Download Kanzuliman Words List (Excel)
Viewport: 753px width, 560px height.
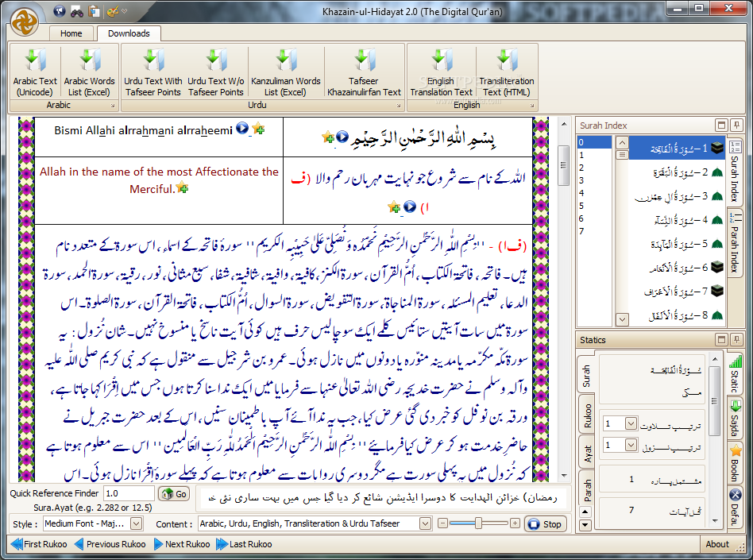tap(286, 72)
